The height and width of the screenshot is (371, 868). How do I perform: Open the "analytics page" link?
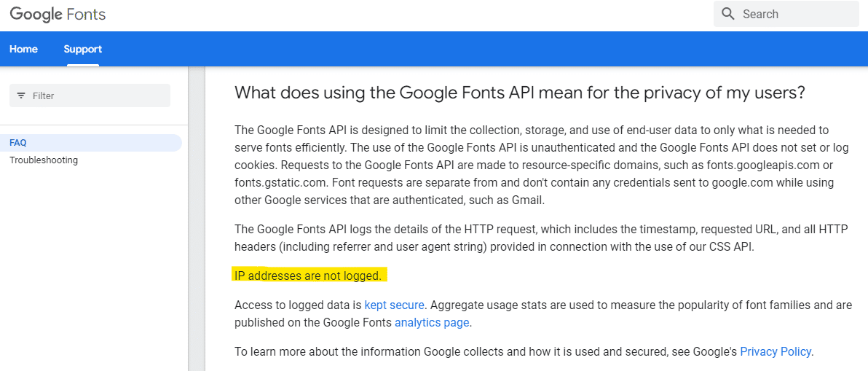click(x=432, y=322)
